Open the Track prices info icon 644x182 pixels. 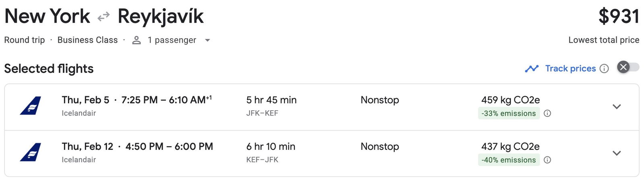pyautogui.click(x=604, y=69)
